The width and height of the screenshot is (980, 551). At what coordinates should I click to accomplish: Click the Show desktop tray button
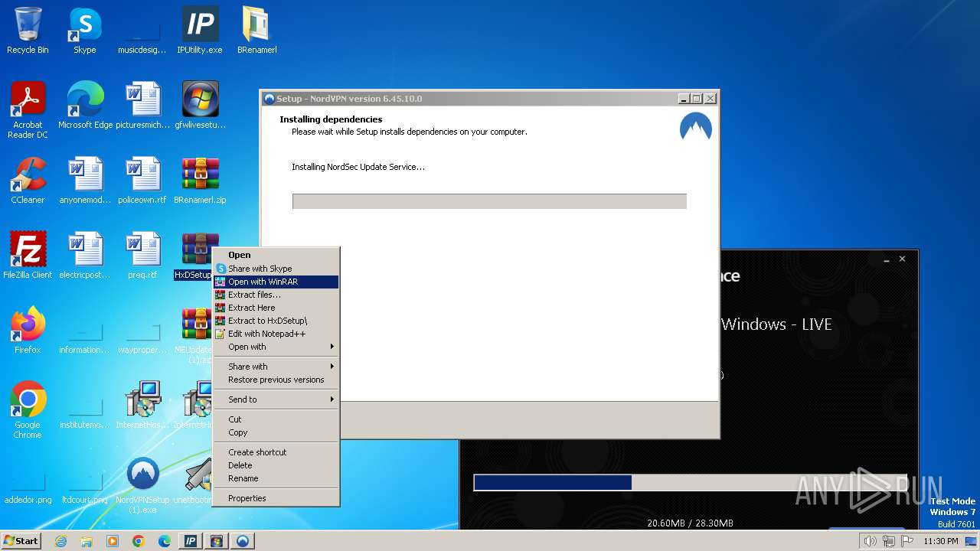[971, 541]
